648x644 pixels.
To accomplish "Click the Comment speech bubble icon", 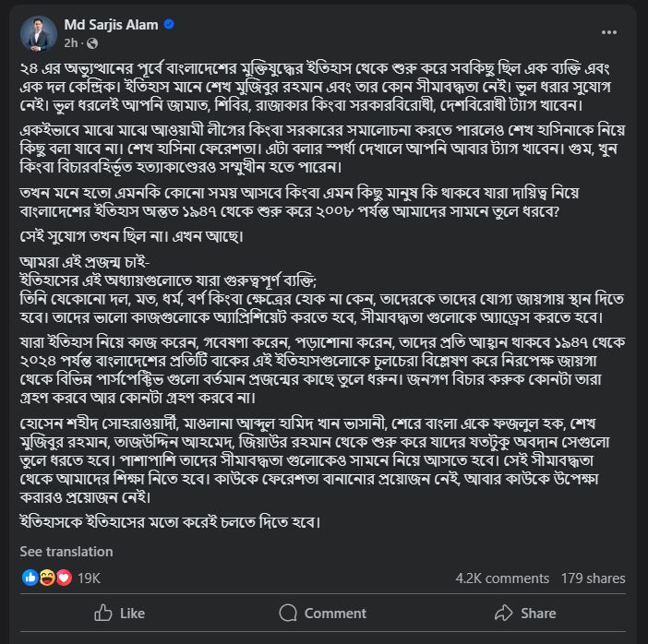I will pos(288,613).
